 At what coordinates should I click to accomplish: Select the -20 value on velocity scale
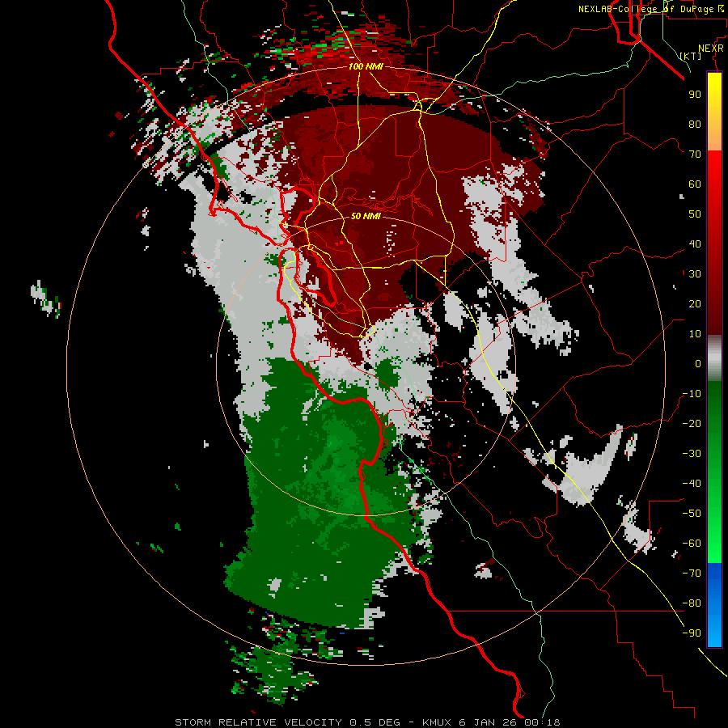click(x=692, y=424)
